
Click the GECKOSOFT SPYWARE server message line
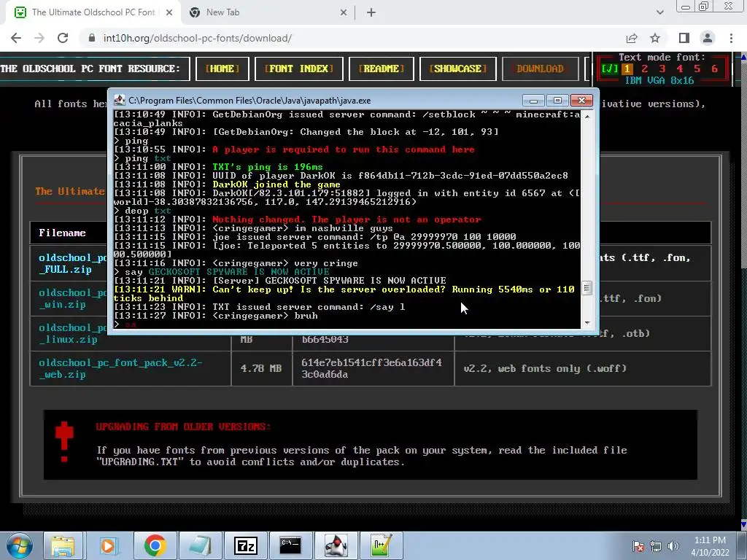coord(280,281)
